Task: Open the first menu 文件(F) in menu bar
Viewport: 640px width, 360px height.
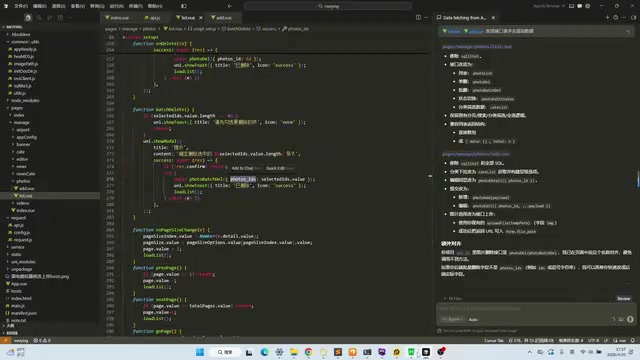Action: pyautogui.click(x=21, y=6)
